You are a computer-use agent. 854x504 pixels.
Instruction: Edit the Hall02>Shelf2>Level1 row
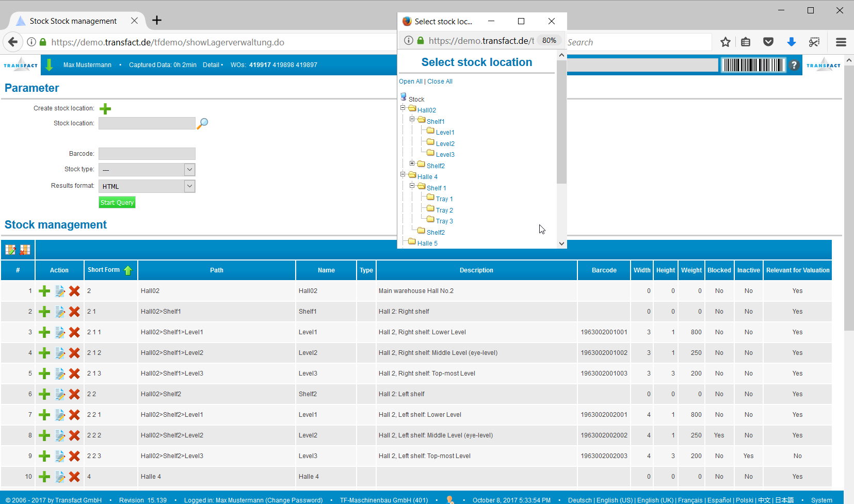point(60,415)
